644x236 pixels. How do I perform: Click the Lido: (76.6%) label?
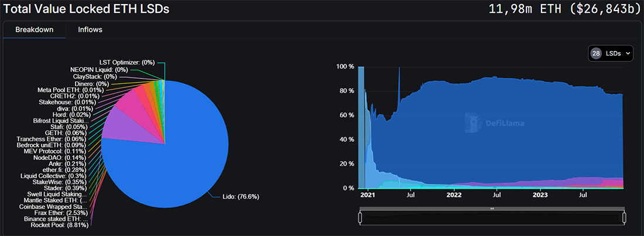tap(241, 197)
